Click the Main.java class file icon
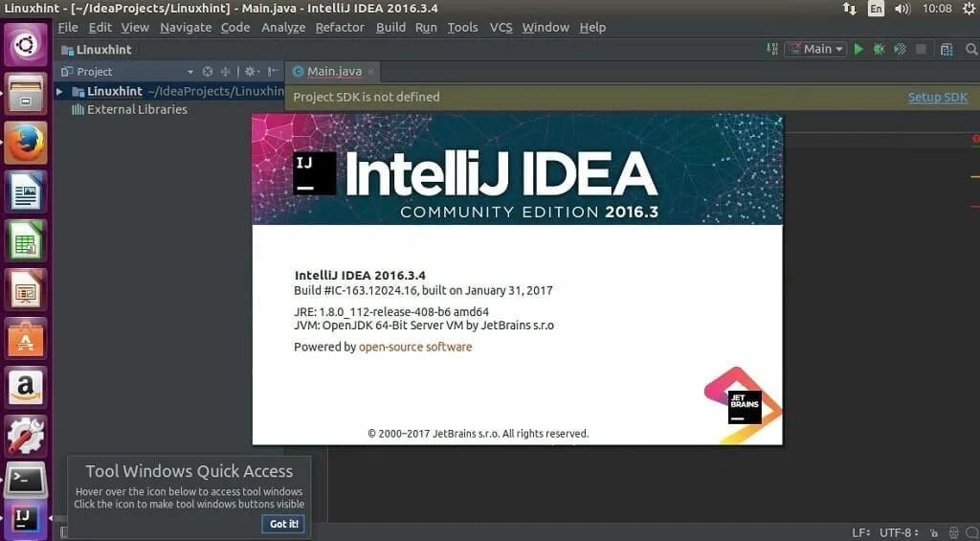This screenshot has width=980, height=541. (x=299, y=71)
